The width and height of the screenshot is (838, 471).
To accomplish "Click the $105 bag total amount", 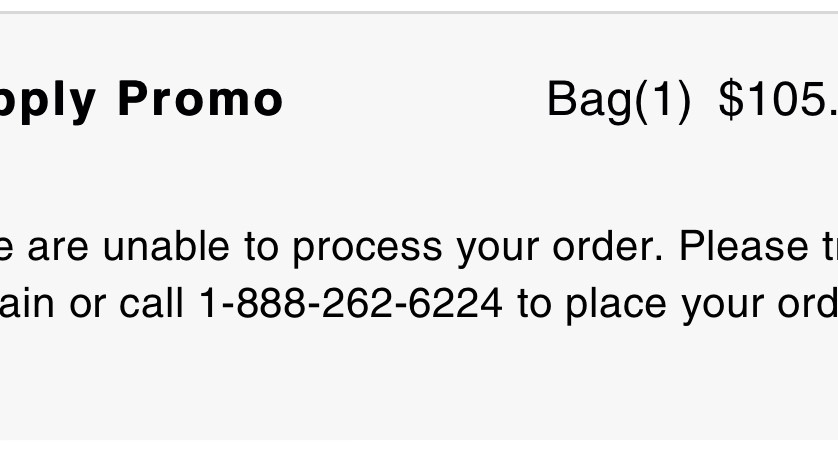I will pyautogui.click(x=778, y=99).
